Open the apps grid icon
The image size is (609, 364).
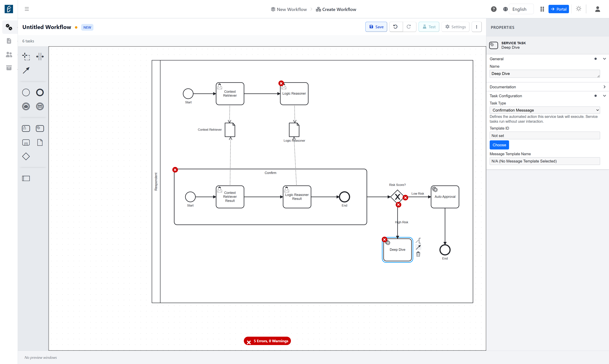[542, 9]
